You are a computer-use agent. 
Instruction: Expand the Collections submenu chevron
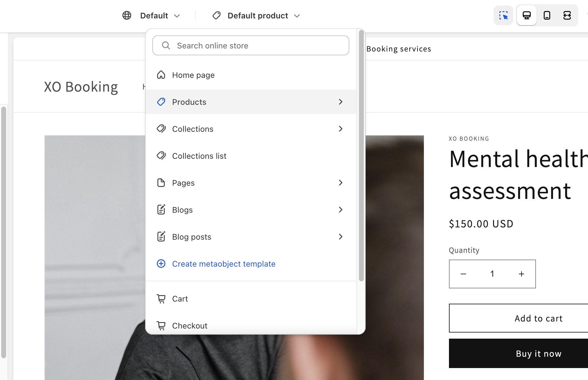(341, 129)
